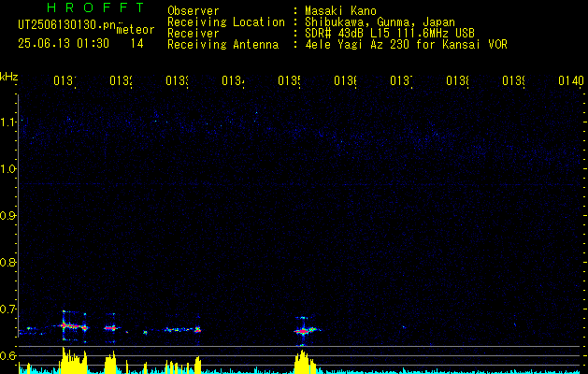Click the bright meteor echo near 0131
Image resolution: width=588 pixels, height=374 pixels.
74,326
